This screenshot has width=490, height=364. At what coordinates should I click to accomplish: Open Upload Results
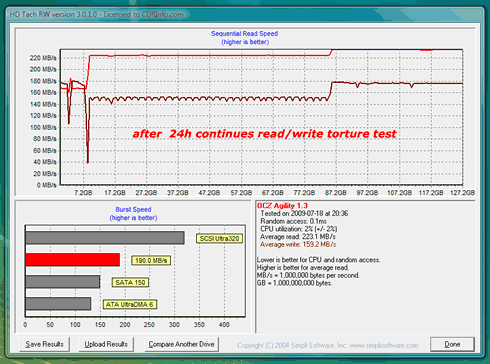point(106,344)
